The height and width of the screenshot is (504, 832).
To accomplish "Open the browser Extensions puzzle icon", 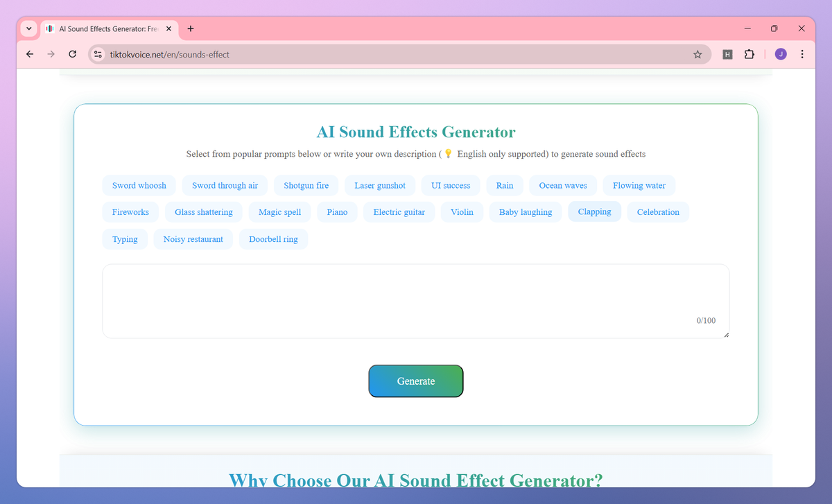I will (x=749, y=53).
